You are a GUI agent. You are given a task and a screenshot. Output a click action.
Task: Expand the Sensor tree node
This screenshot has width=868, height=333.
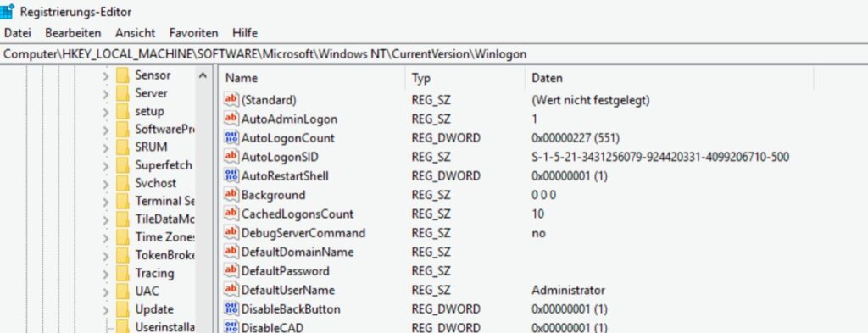tap(106, 75)
